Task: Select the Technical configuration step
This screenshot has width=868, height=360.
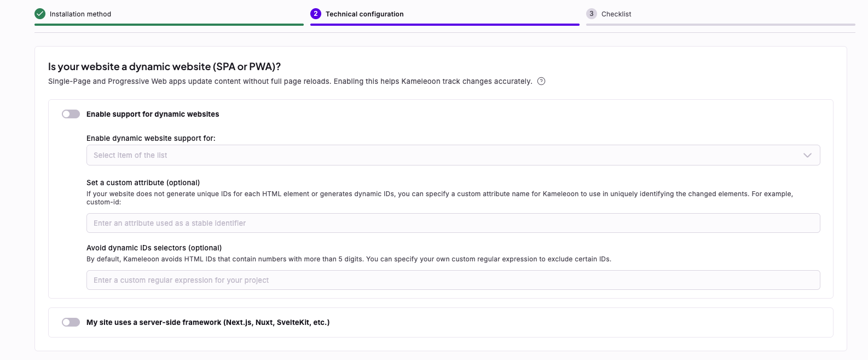Action: click(364, 14)
